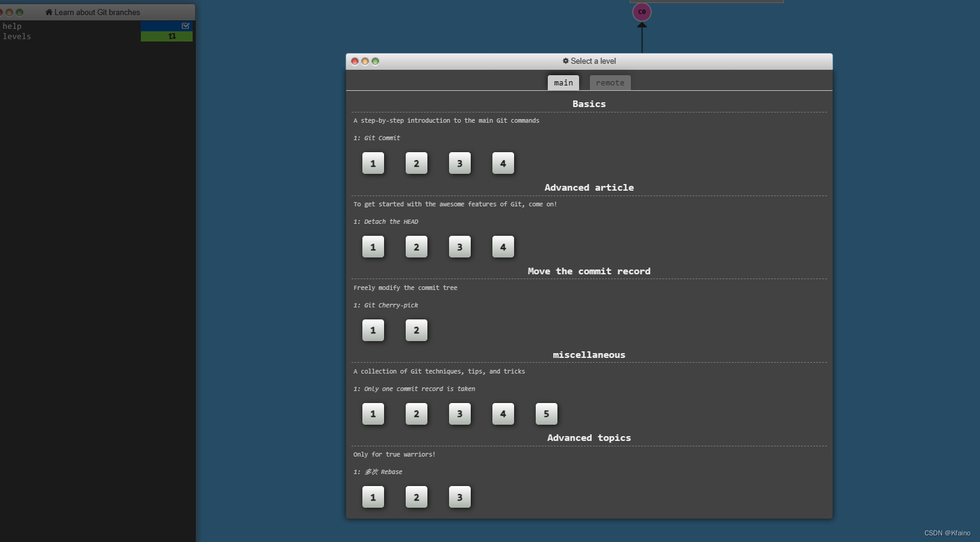Click the '1: Git Cherry-pick' level label
This screenshot has height=542, width=980.
[x=386, y=305]
